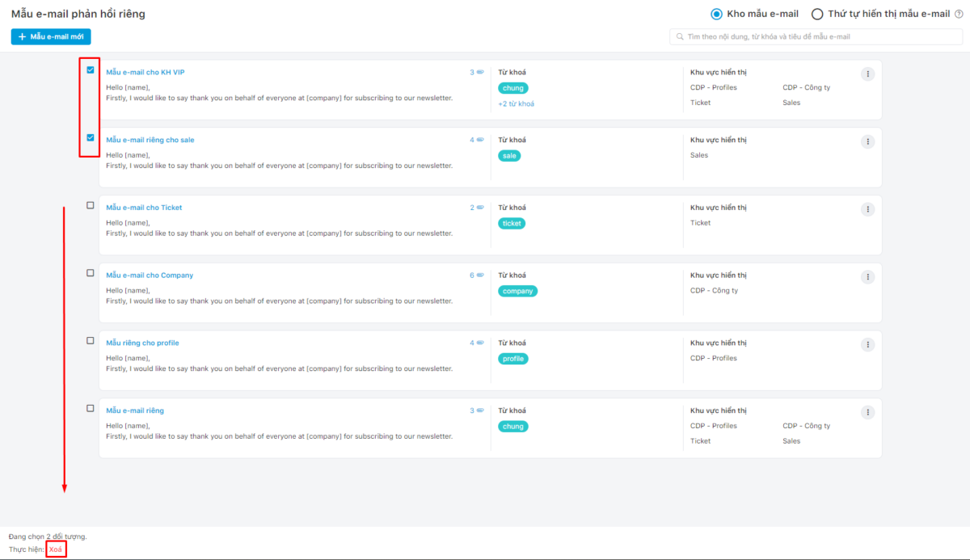Expand '+2 từ khoá' under the KH VIP template
This screenshot has height=560, width=970.
pos(516,103)
